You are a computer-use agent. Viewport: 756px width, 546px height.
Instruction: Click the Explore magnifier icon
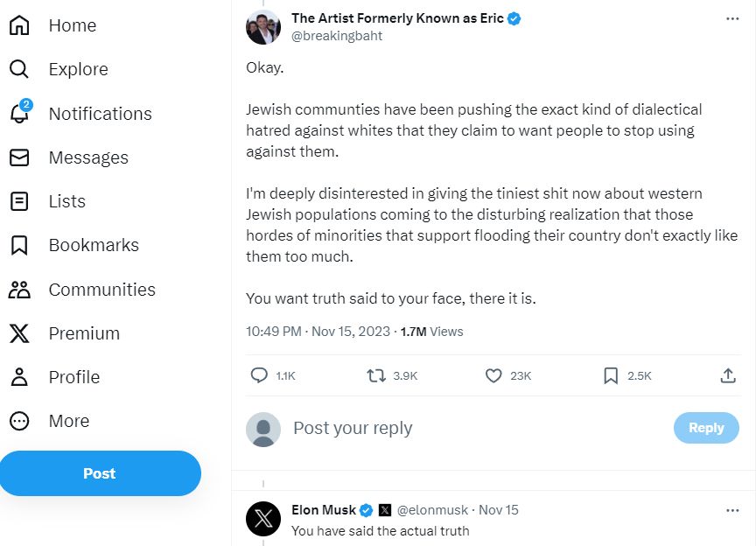tap(19, 69)
